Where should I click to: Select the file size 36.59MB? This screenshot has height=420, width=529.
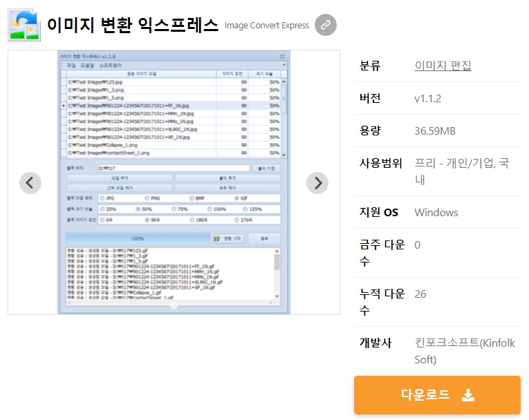435,131
